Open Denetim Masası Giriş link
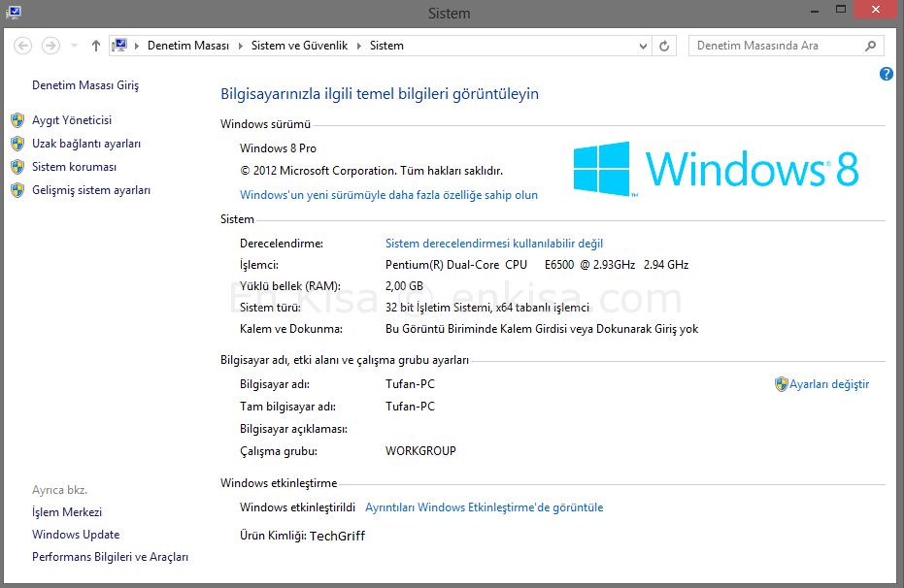Viewport: 904px width, 588px height. (x=85, y=85)
